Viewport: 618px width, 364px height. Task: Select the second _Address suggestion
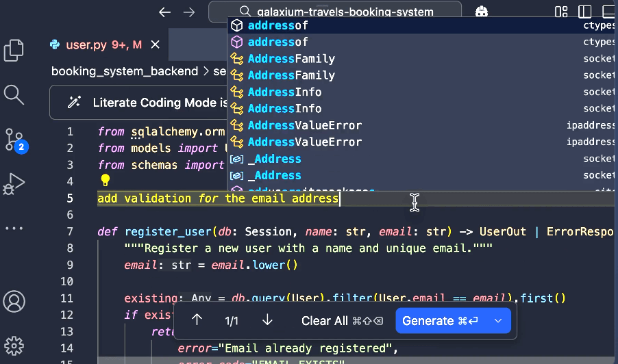point(421,176)
